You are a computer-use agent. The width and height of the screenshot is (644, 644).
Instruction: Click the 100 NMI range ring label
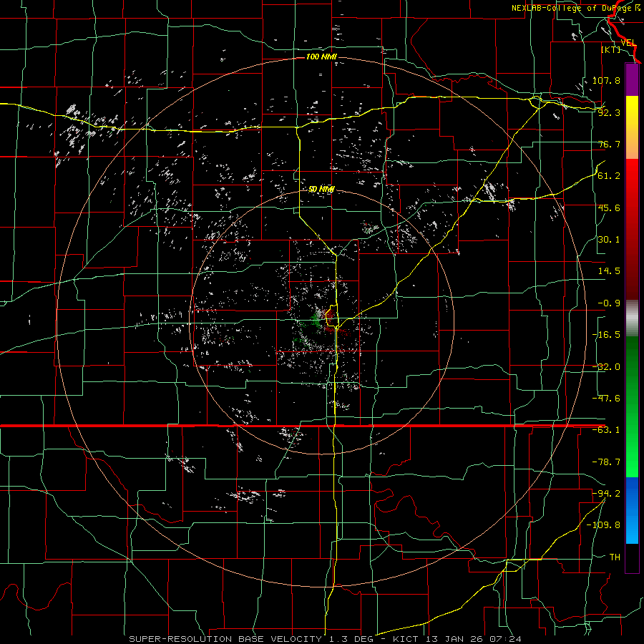(321, 57)
